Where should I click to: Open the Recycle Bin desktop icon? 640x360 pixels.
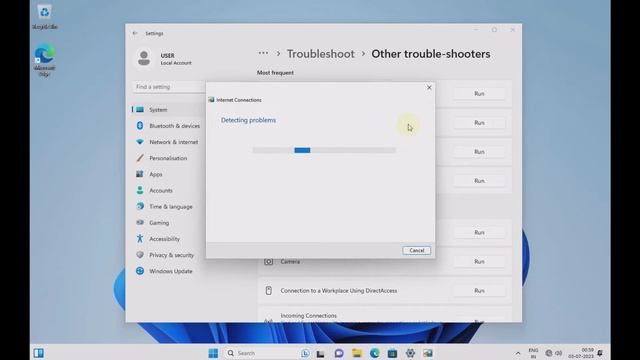[x=44, y=17]
